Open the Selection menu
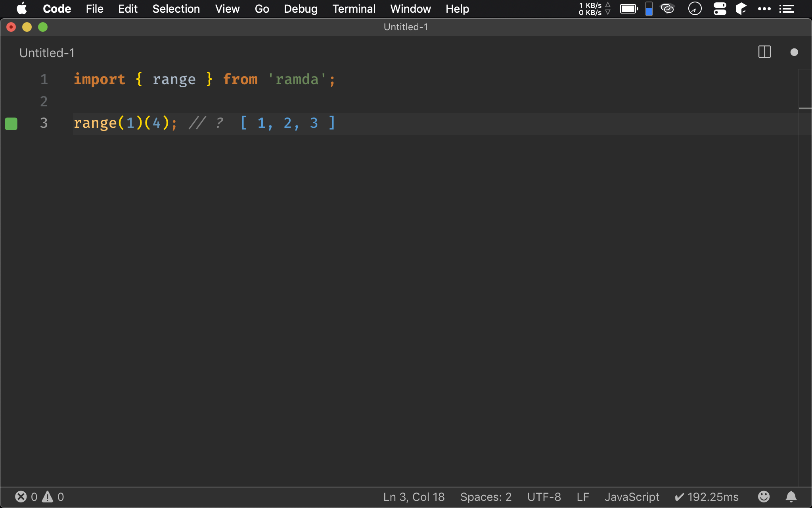The image size is (812, 508). tap(176, 9)
